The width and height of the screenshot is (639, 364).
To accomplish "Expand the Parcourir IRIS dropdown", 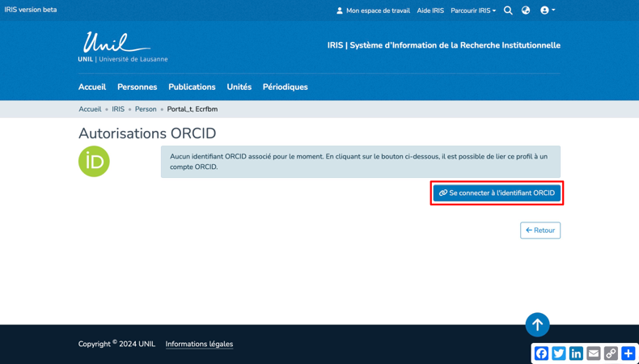I will coord(473,11).
